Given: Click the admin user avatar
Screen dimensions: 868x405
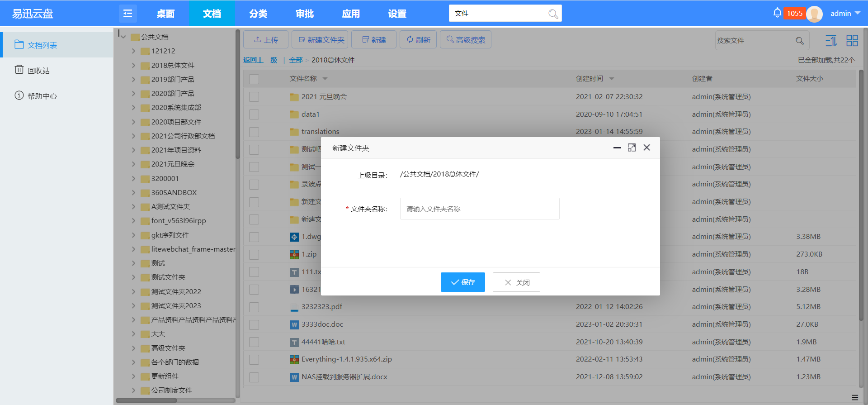Looking at the screenshot, I should tap(814, 14).
